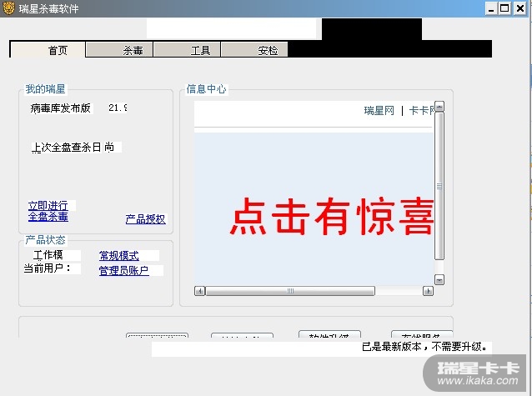Maximize the 瑞星杀毒软件 window

(x=504, y=8)
